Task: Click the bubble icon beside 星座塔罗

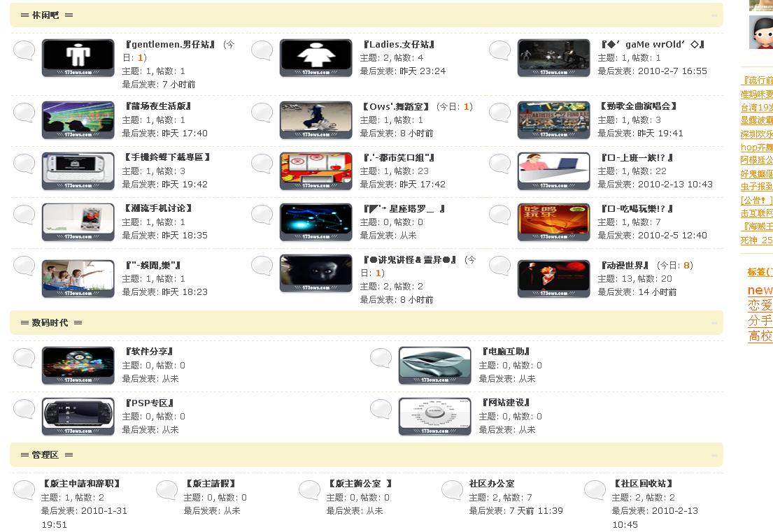Action: (262, 215)
